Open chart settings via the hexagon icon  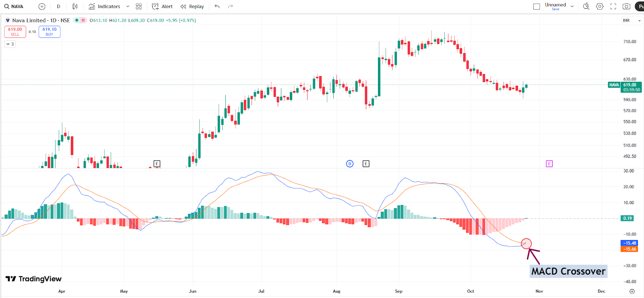(x=600, y=6)
